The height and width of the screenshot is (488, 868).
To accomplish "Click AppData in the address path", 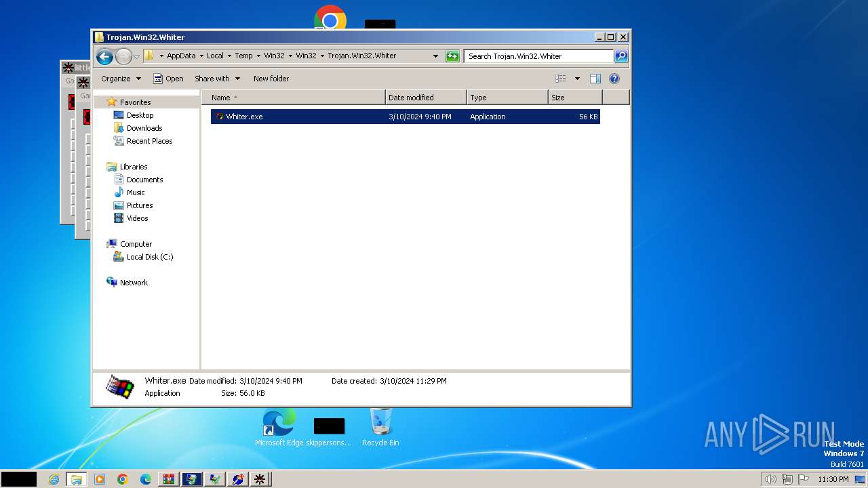I will [181, 56].
